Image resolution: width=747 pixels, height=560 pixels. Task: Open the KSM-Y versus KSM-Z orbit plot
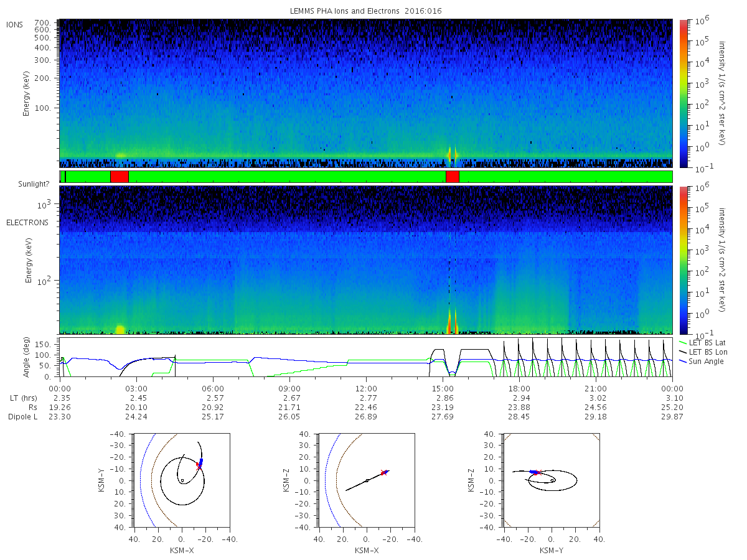552,480
